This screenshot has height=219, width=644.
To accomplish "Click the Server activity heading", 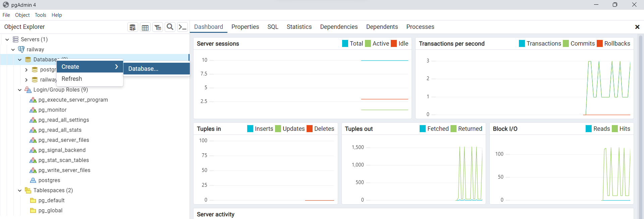I will [x=216, y=214].
